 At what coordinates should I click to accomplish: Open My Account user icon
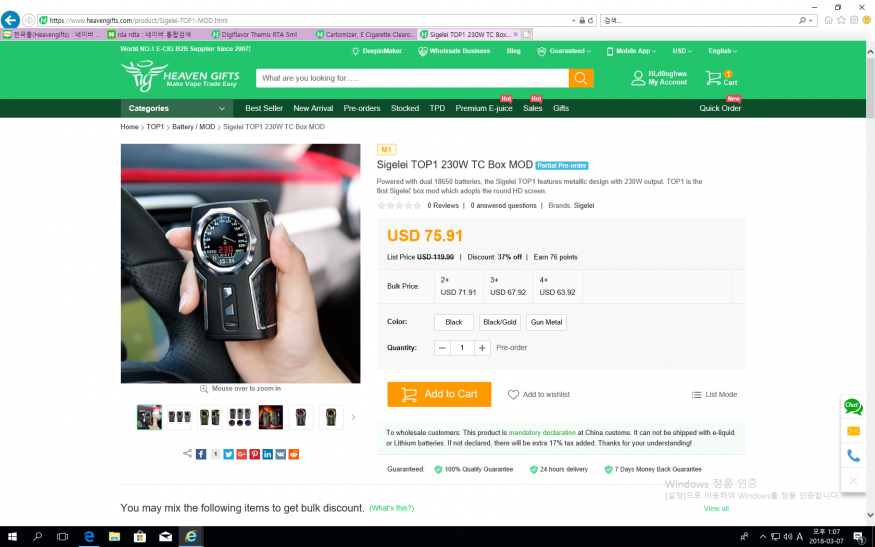click(x=638, y=78)
